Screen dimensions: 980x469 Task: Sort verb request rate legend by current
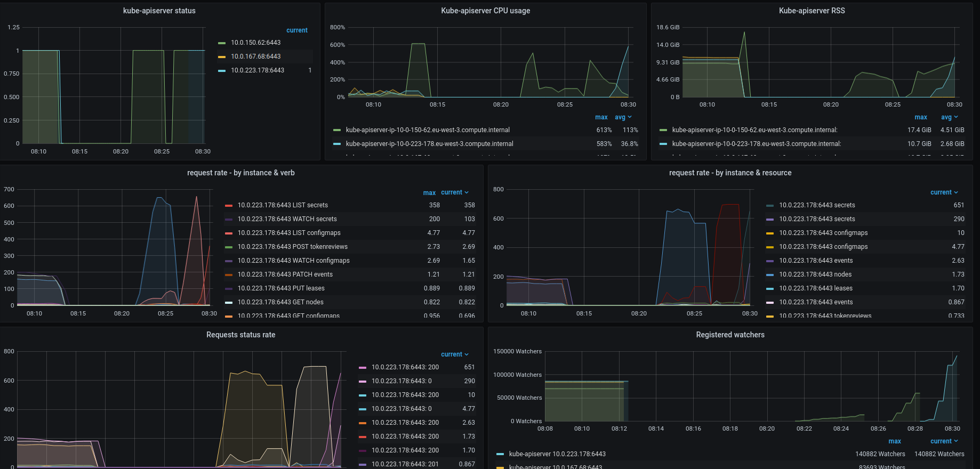tap(455, 192)
